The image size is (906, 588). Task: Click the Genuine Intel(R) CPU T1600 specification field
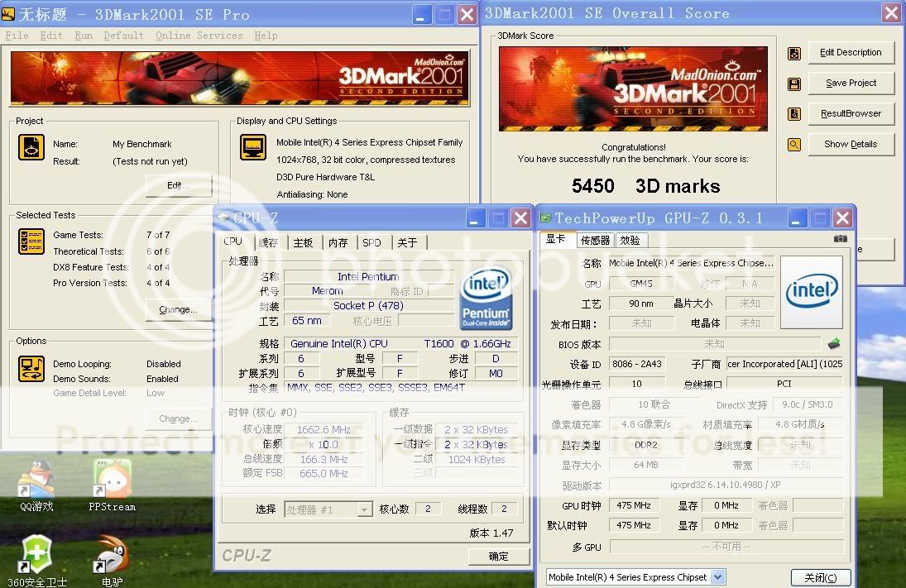point(400,344)
